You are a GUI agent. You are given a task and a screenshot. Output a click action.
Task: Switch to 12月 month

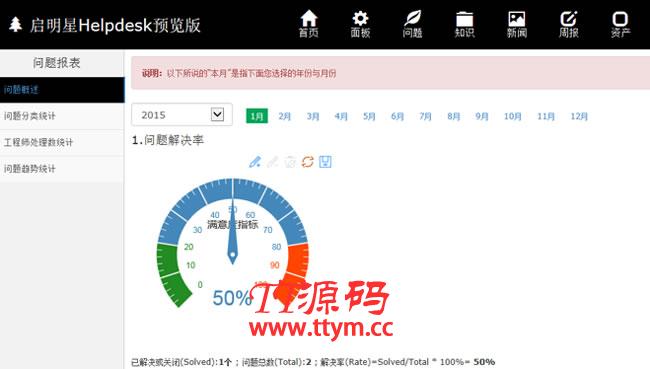[x=579, y=116]
